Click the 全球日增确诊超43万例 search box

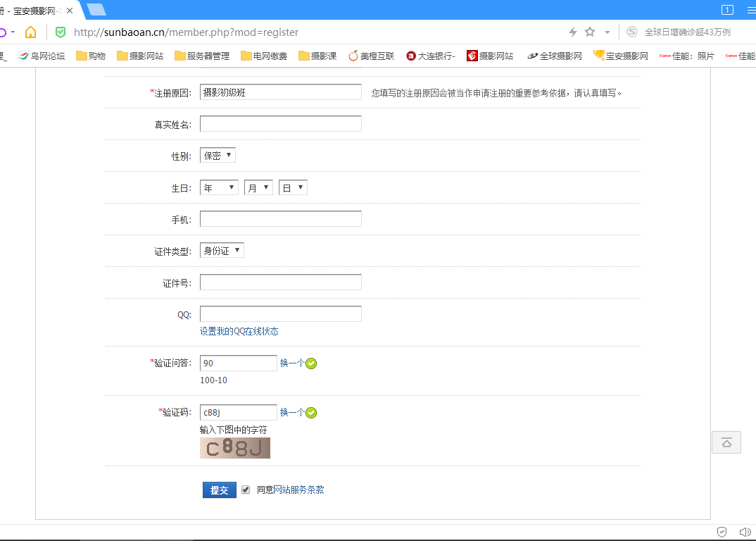tap(688, 32)
